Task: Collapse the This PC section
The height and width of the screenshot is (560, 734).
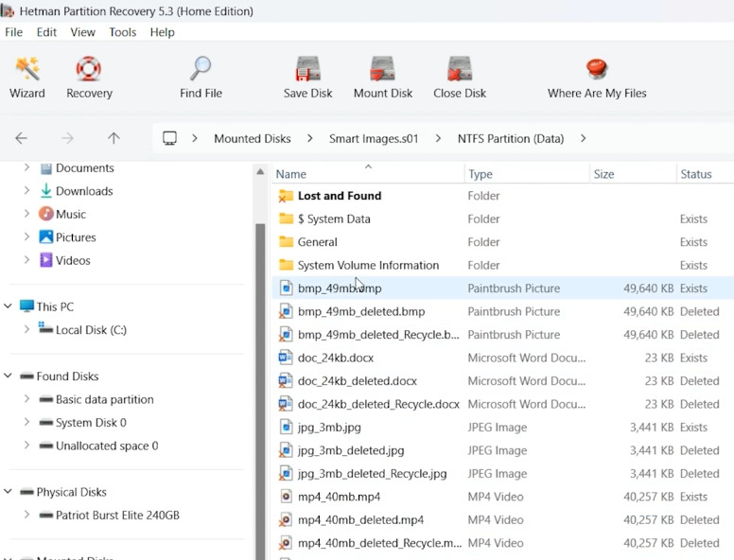Action: point(8,306)
